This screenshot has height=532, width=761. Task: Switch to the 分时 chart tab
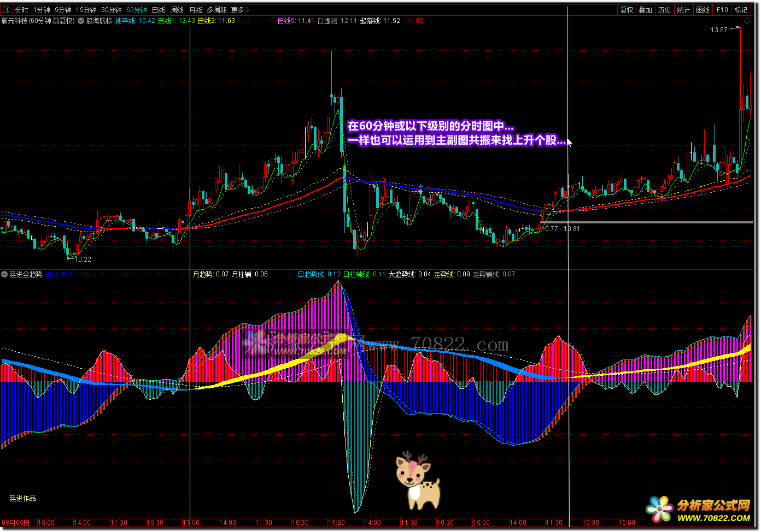point(22,10)
